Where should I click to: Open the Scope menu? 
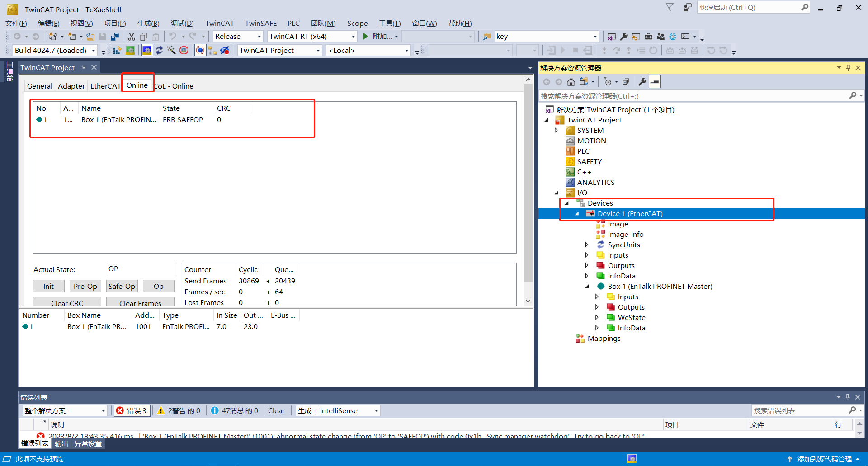(x=357, y=23)
